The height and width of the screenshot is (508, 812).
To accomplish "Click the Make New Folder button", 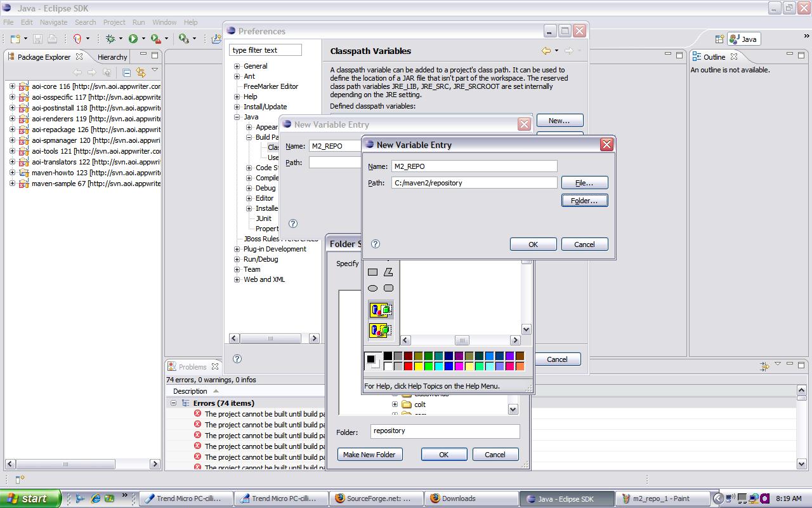I will tap(369, 455).
